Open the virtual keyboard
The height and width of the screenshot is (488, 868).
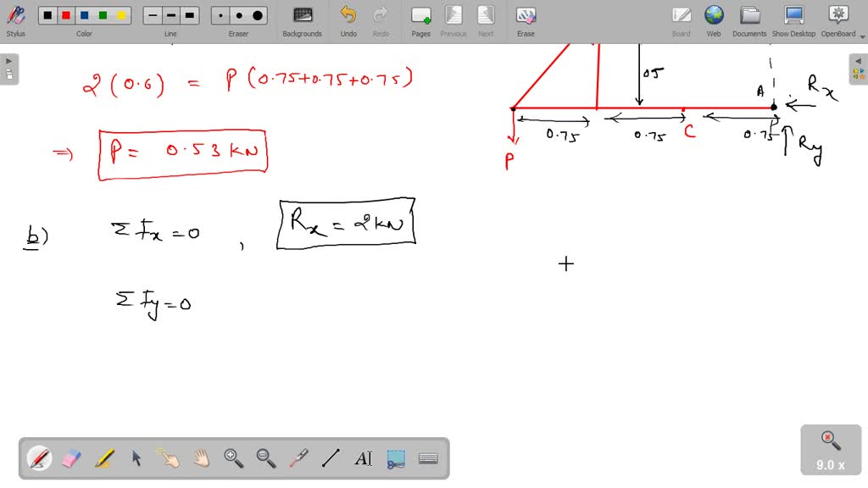tap(429, 457)
